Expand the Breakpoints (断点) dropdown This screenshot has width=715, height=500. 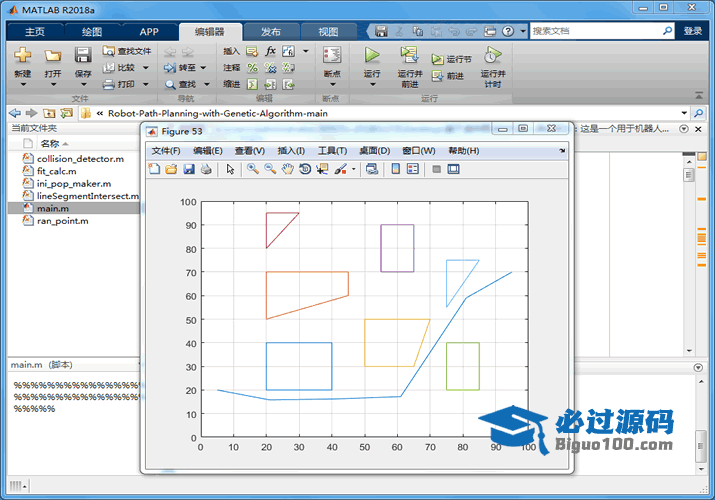tap(332, 84)
